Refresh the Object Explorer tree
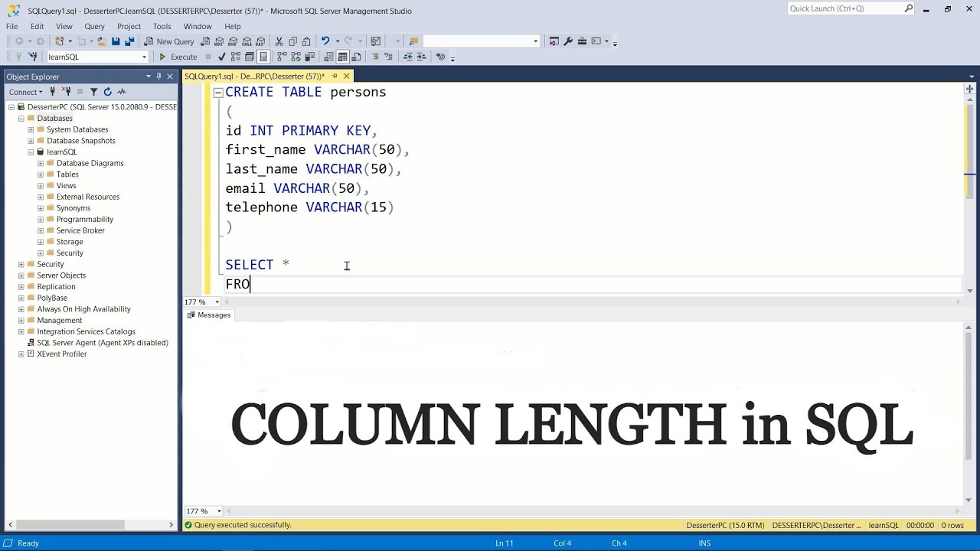This screenshot has height=551, width=980. click(x=107, y=92)
